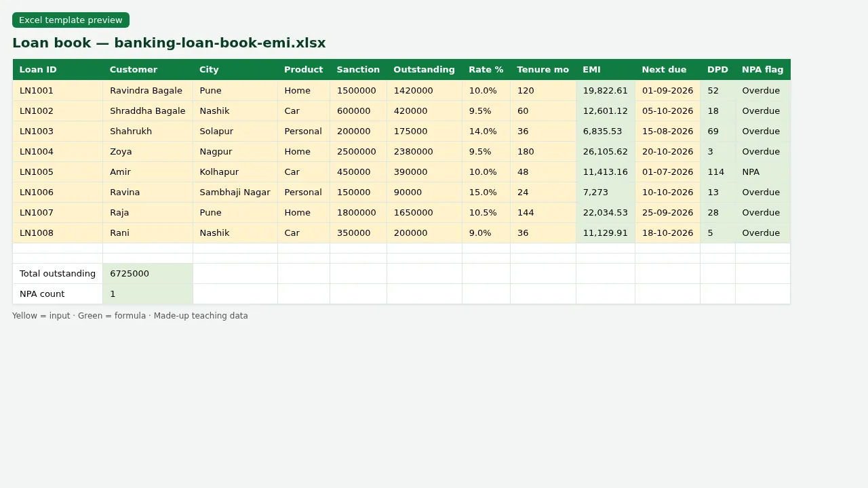Select EMI value 7,273
868x488 pixels.
[x=606, y=192]
